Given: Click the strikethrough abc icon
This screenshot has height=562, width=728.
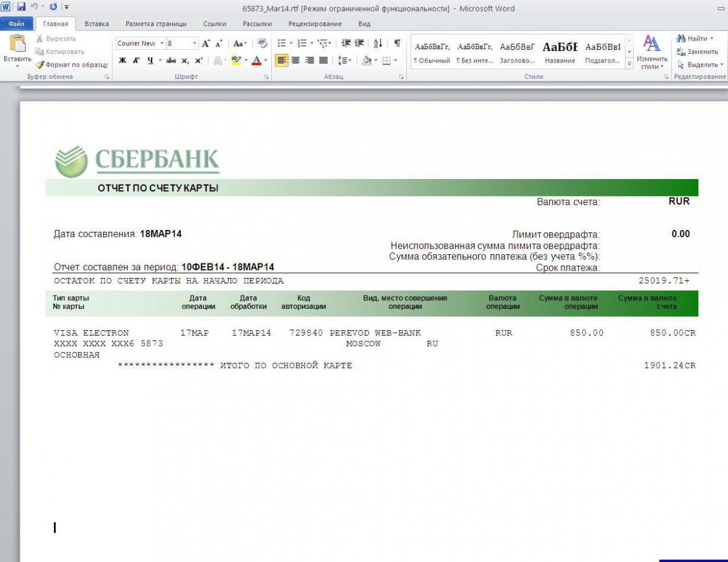Looking at the screenshot, I should click(171, 61).
